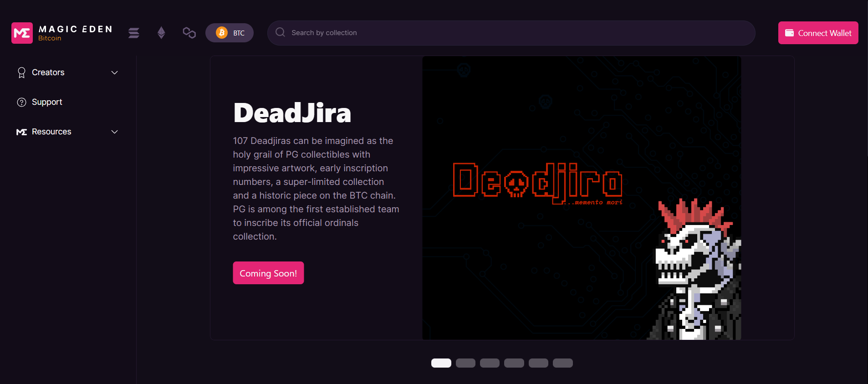Open the Creators menu item

click(x=67, y=72)
